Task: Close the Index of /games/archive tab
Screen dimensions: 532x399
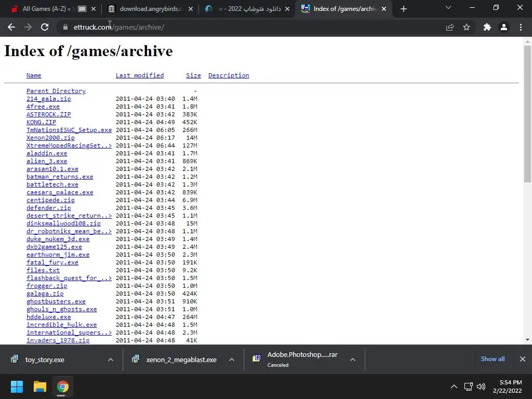Action: click(x=384, y=9)
